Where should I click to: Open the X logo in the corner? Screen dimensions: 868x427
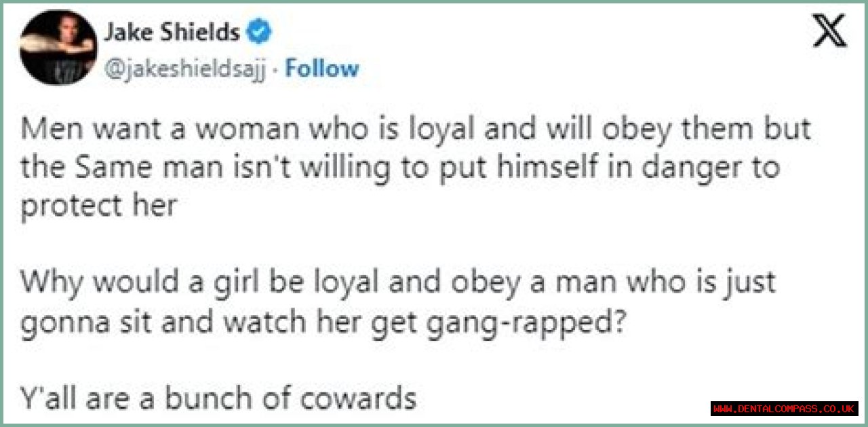coord(829,32)
